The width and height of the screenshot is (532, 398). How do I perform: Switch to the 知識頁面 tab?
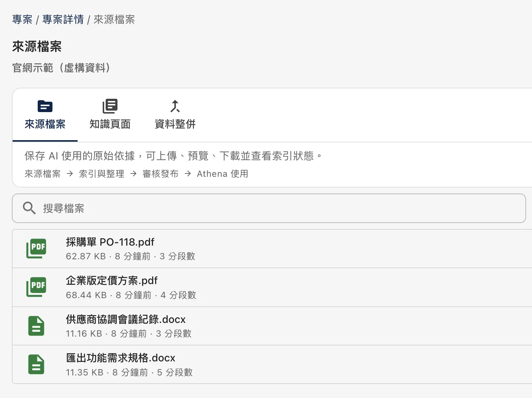pos(110,115)
